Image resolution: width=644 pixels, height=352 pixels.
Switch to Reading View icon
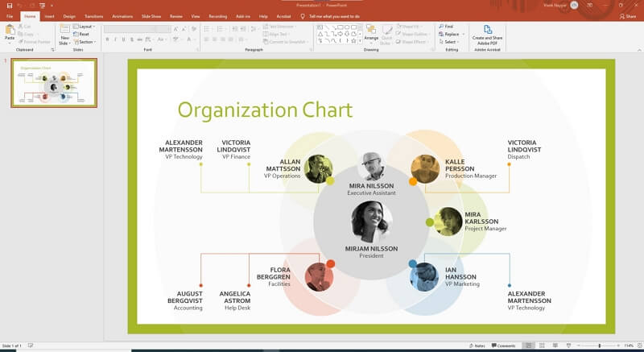tap(555, 346)
